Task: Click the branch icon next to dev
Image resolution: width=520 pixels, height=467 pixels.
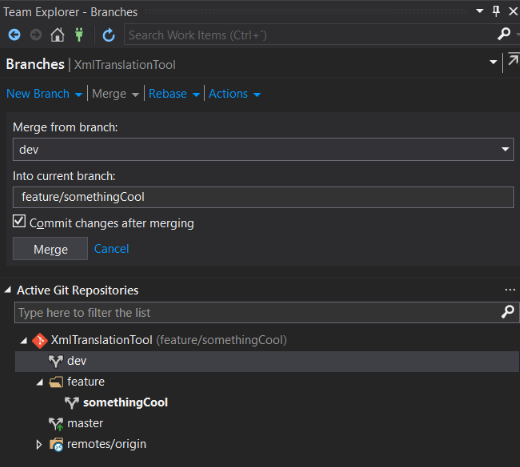Action: pos(56,361)
